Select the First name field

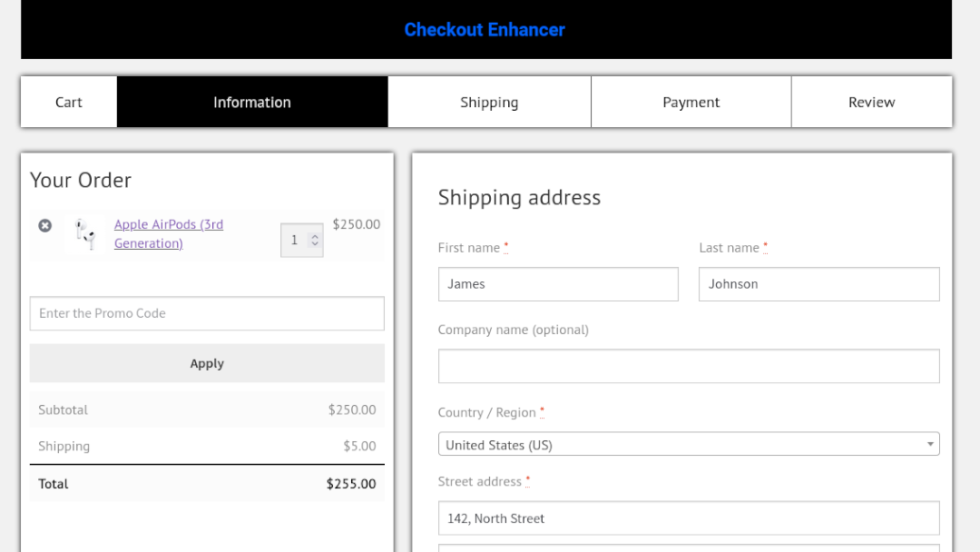coord(557,283)
